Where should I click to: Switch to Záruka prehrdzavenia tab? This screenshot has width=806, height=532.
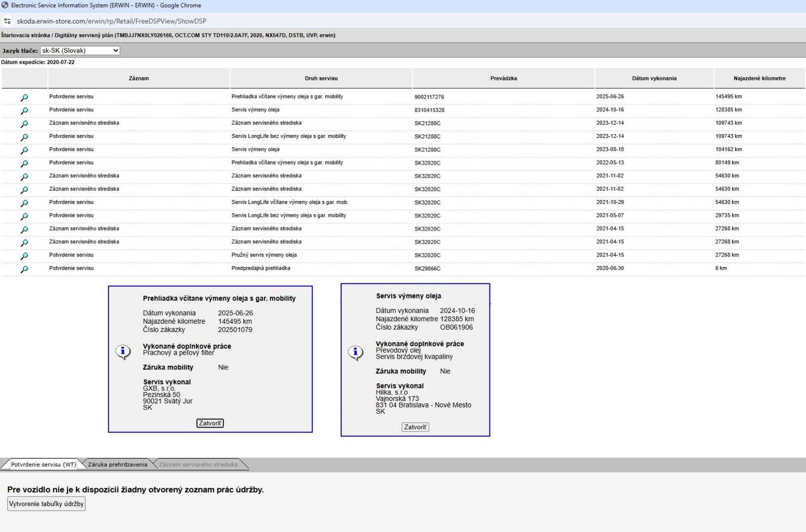click(x=117, y=464)
